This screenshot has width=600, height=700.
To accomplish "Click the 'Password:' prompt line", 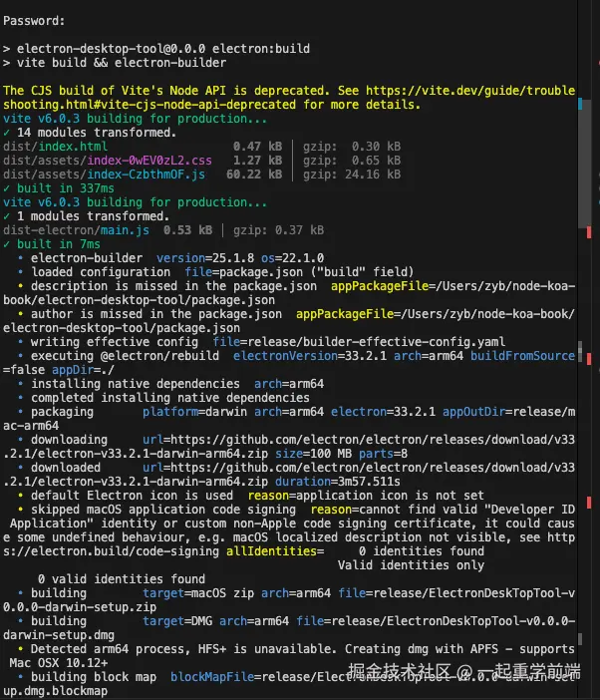I will click(x=34, y=21).
